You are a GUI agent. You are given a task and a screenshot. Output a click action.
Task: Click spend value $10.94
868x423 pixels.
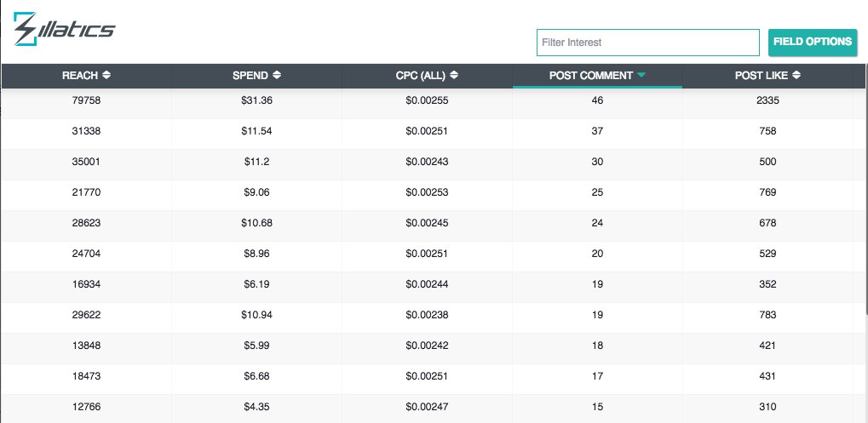pos(257,315)
